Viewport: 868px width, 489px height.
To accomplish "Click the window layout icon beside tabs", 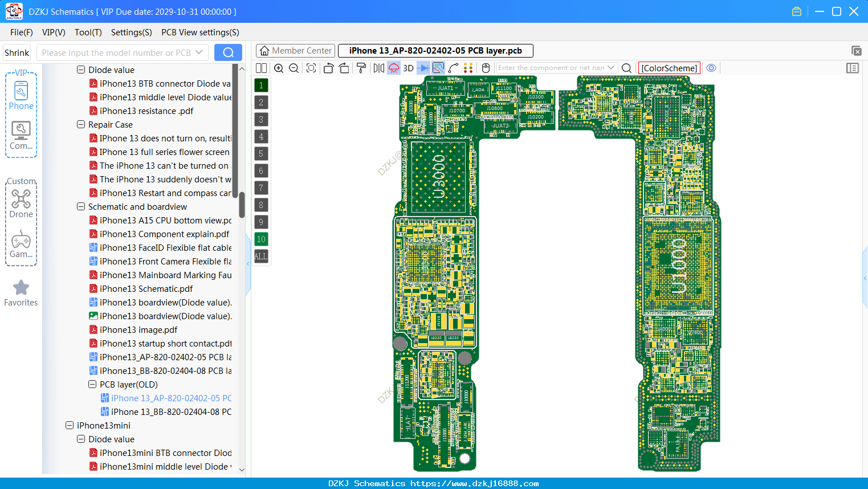I will 856,51.
